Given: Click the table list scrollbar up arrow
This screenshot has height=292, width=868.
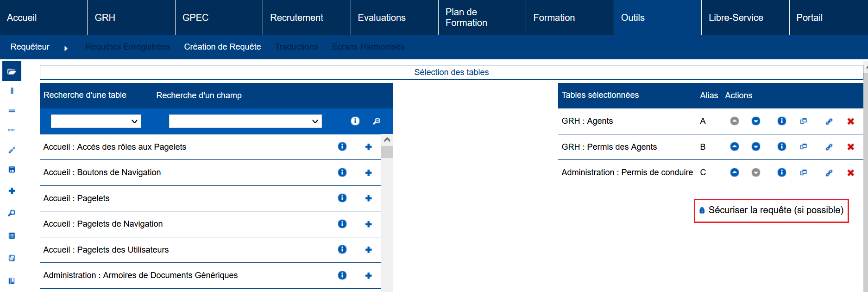Looking at the screenshot, I should point(387,140).
